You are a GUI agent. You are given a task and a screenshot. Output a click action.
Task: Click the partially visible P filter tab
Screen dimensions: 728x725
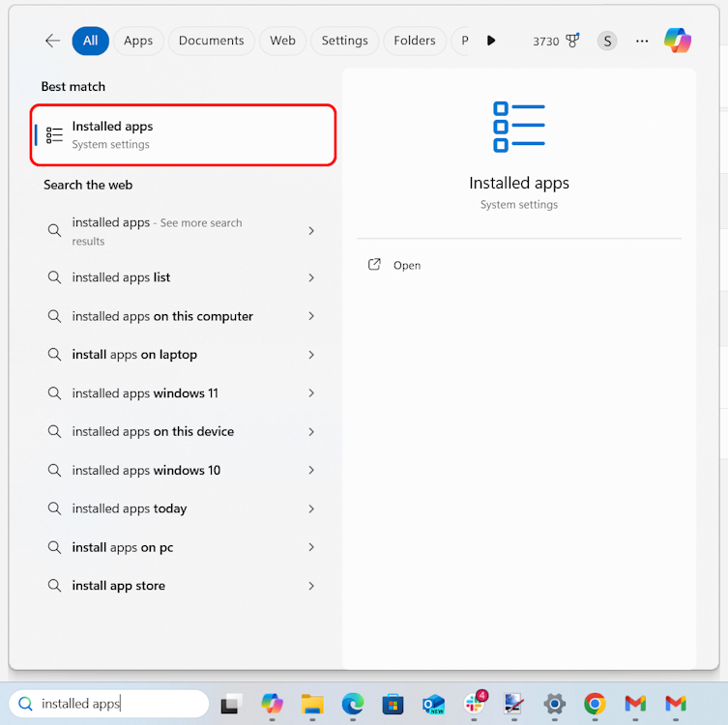461,41
